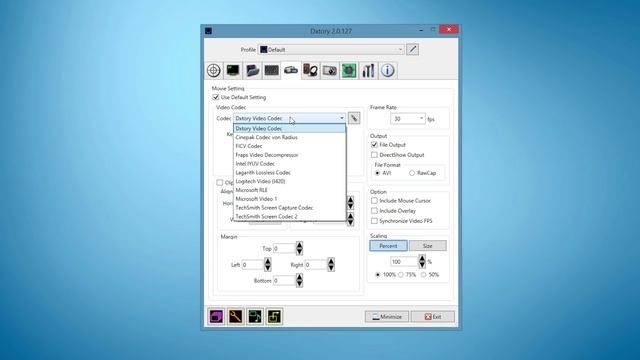Adjust the Left margin stepper arrows
The height and width of the screenshot is (360, 640).
tap(268, 264)
